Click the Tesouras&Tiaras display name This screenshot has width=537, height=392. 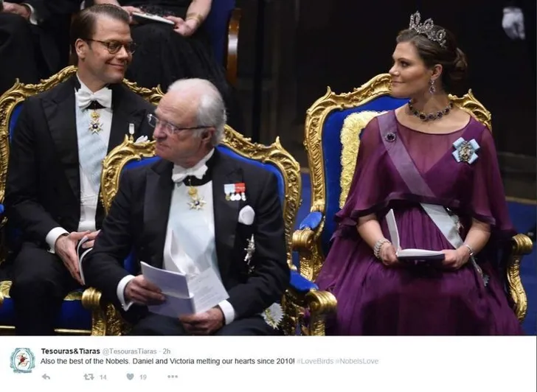coord(71,351)
